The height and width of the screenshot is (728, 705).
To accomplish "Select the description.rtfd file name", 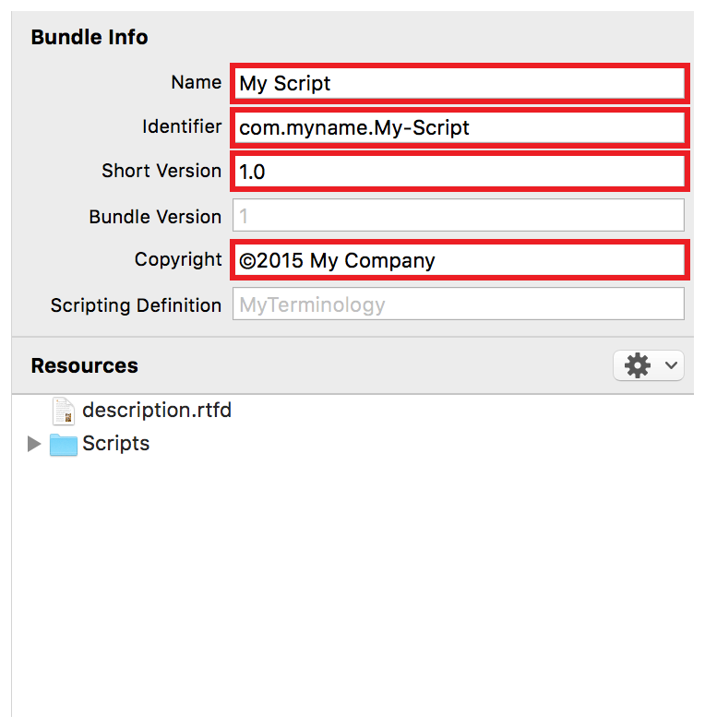I will (x=157, y=411).
